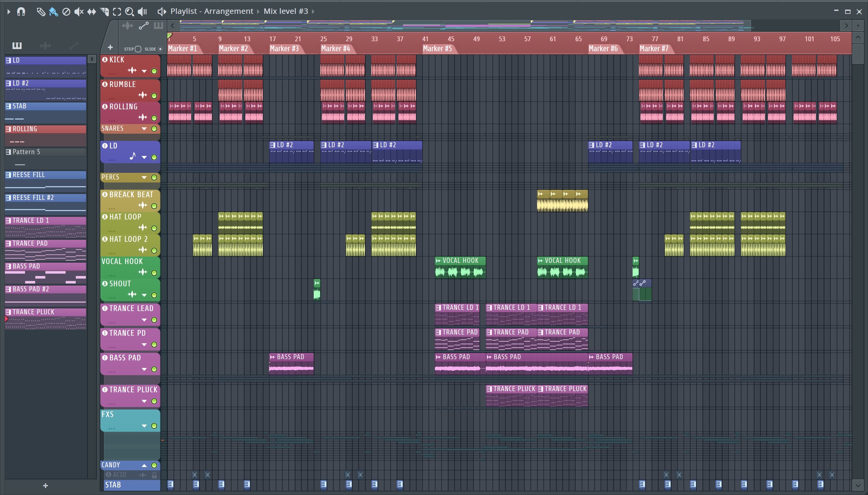The image size is (868, 495).
Task: Mute the RUMBLE track
Action: click(x=154, y=96)
